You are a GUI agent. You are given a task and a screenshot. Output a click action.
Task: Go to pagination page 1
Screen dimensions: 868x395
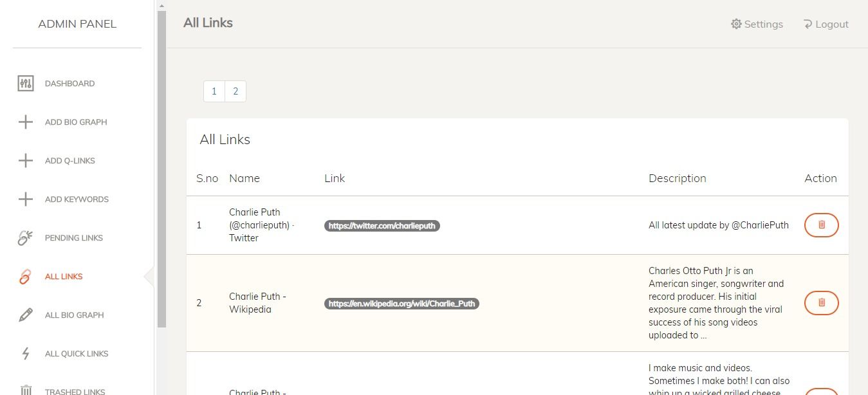pos(214,91)
